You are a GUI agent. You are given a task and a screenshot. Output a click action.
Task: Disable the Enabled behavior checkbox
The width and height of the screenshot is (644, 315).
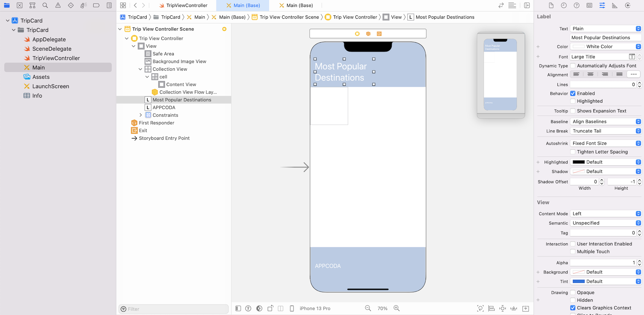573,93
